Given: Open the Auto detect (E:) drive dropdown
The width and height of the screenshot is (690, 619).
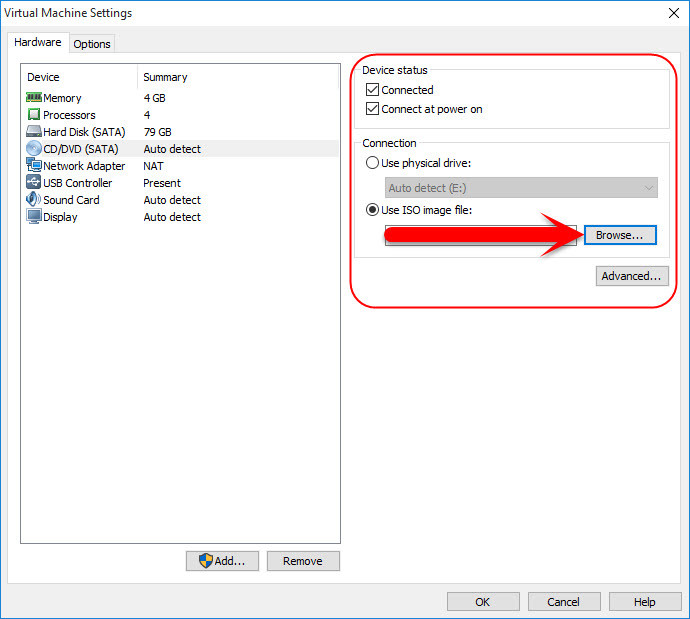Looking at the screenshot, I should (521, 188).
